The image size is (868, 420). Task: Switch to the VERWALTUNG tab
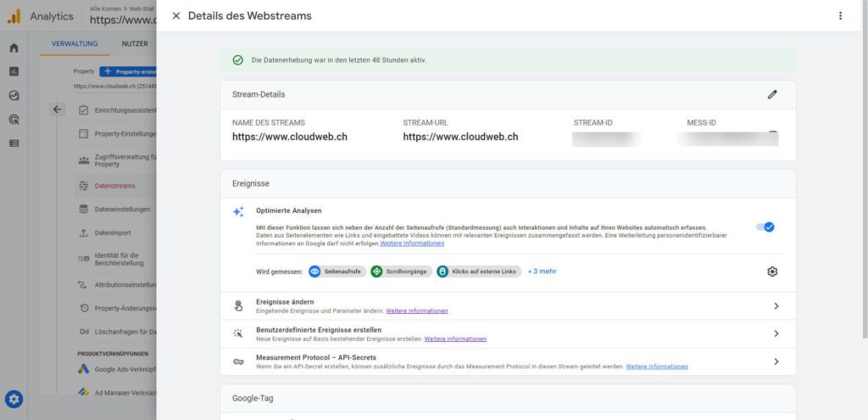pyautogui.click(x=75, y=44)
